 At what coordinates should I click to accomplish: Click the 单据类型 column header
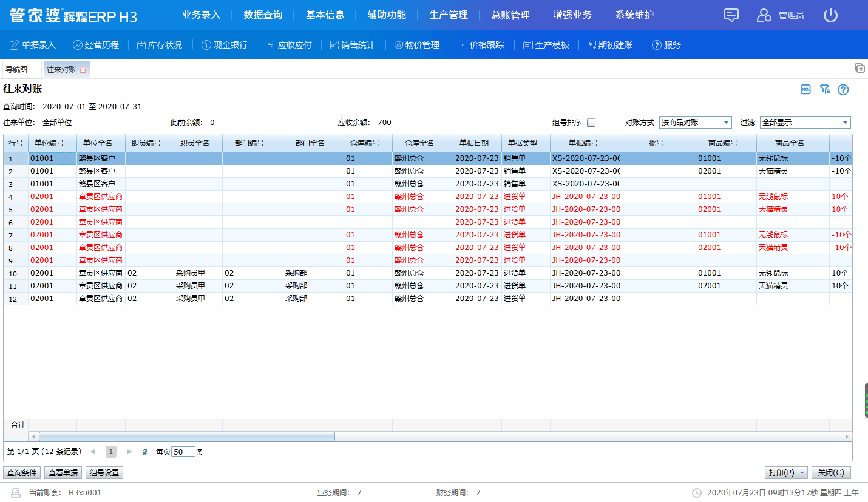(x=526, y=143)
